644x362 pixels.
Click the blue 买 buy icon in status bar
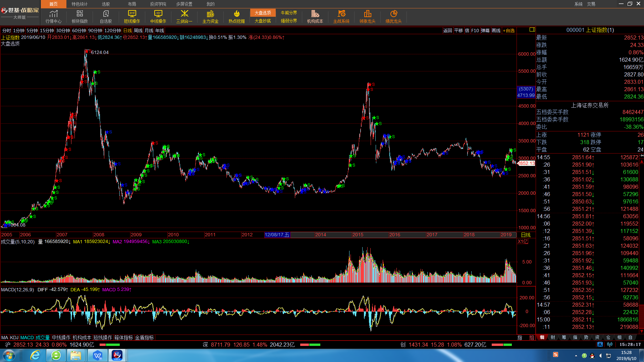coord(600,345)
